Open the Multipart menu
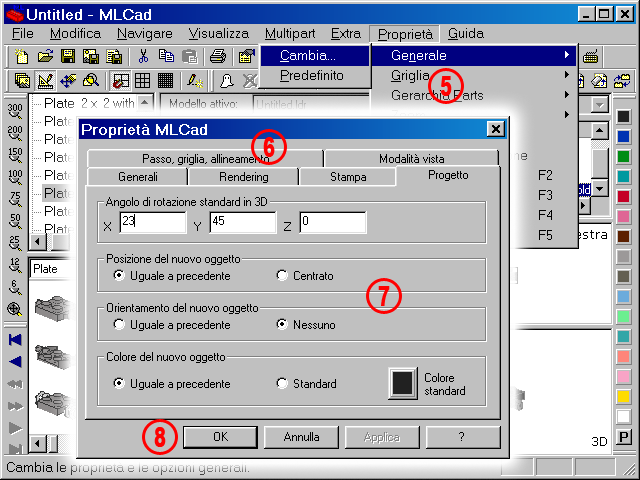Viewport: 640px width, 480px height. (x=290, y=33)
